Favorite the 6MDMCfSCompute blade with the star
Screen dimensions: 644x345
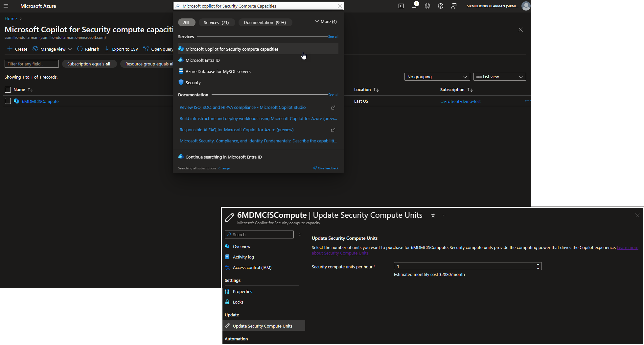[433, 215]
